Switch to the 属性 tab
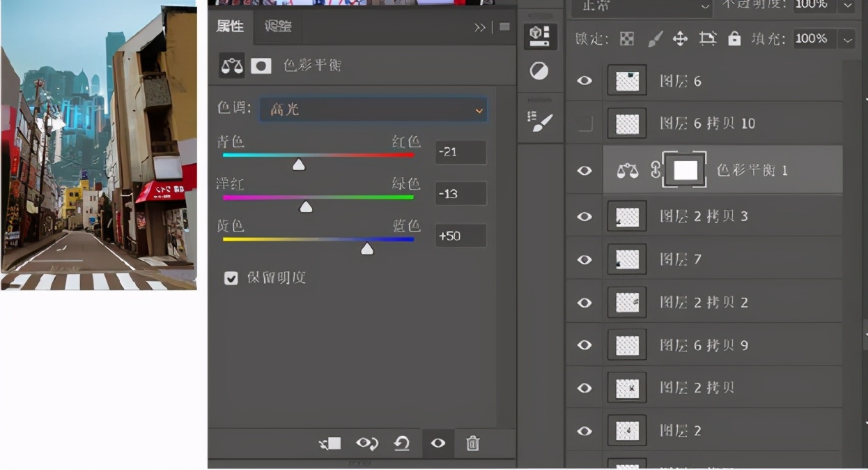Viewport: 868px width, 470px height. coord(230,26)
